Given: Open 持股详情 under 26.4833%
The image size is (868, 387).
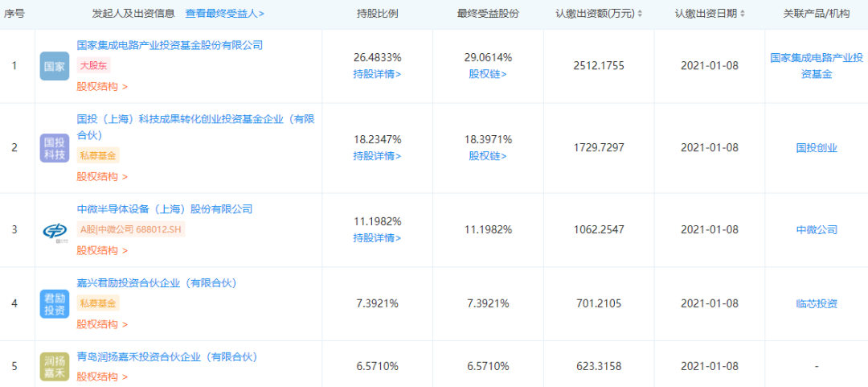Looking at the screenshot, I should tap(377, 74).
